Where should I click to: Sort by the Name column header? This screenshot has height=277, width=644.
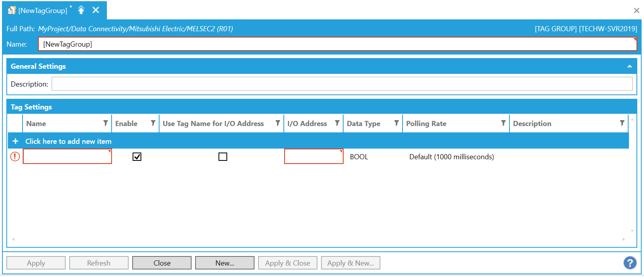(x=36, y=124)
